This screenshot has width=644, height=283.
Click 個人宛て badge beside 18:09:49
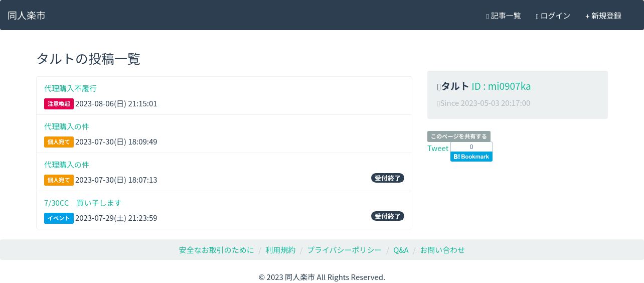[x=59, y=142]
